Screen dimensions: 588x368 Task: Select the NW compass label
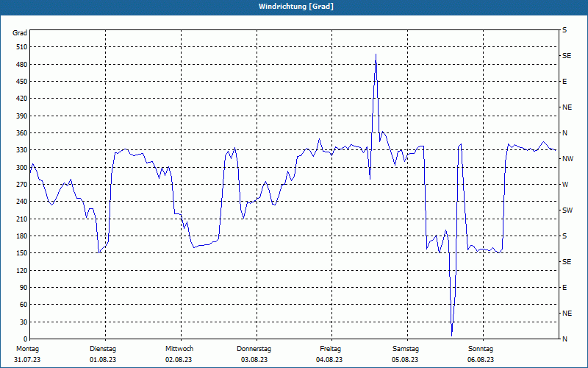coord(567,159)
